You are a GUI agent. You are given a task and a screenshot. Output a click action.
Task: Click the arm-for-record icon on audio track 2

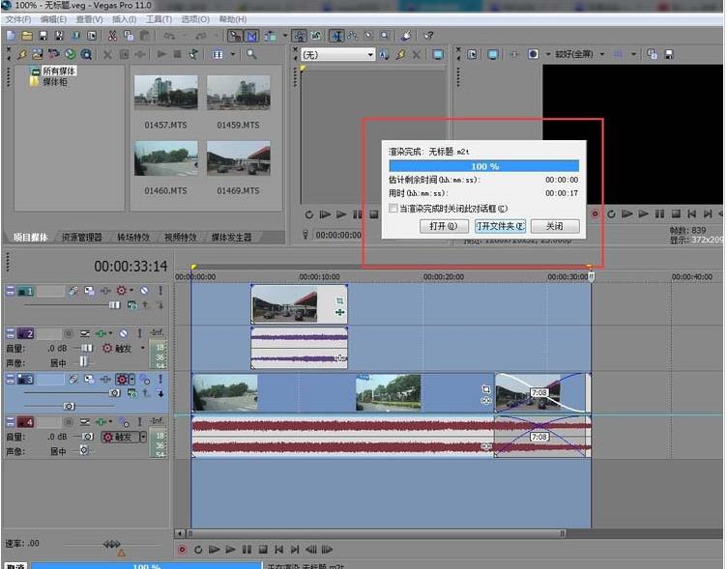(71, 333)
